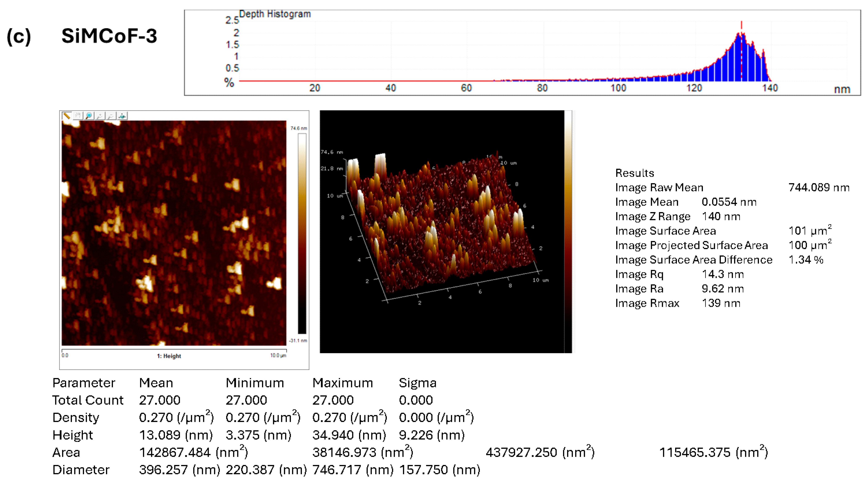Click the zoom-in tool icon
The image size is (868, 482).
coord(100,117)
